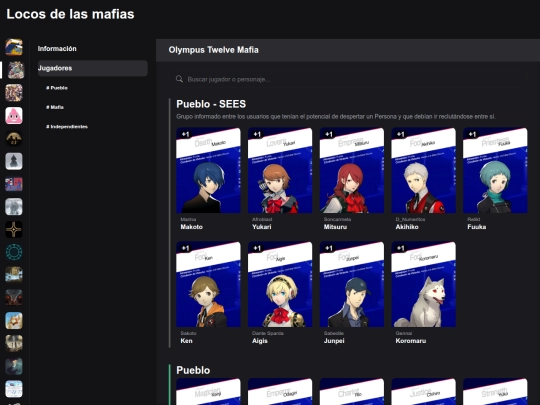Open Yukari's Lovers card image
The height and width of the screenshot is (405, 540).
pos(280,170)
